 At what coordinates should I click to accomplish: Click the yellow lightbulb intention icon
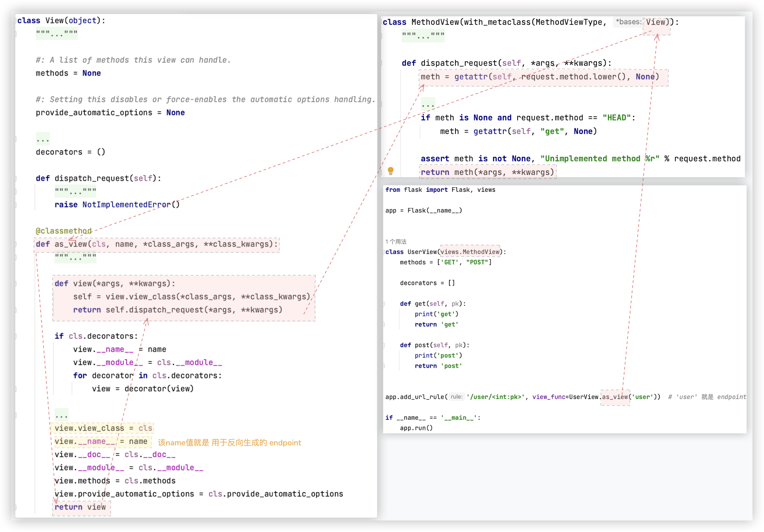click(391, 171)
